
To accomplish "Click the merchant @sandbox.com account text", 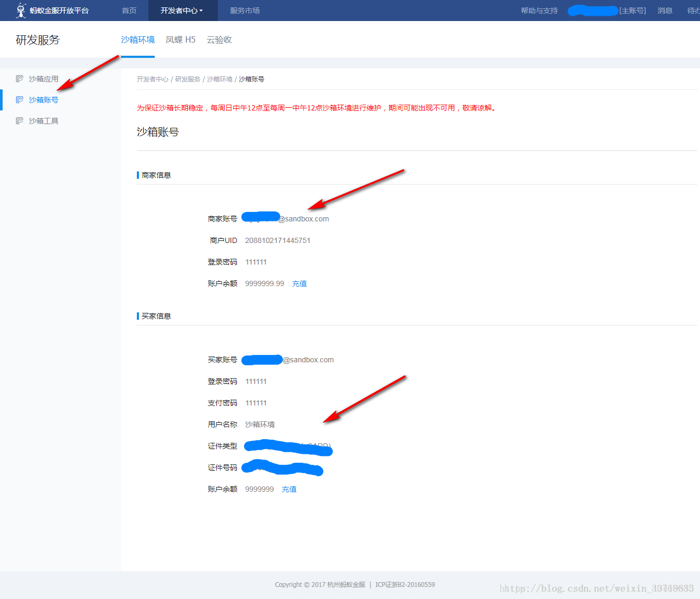I will pos(304,219).
